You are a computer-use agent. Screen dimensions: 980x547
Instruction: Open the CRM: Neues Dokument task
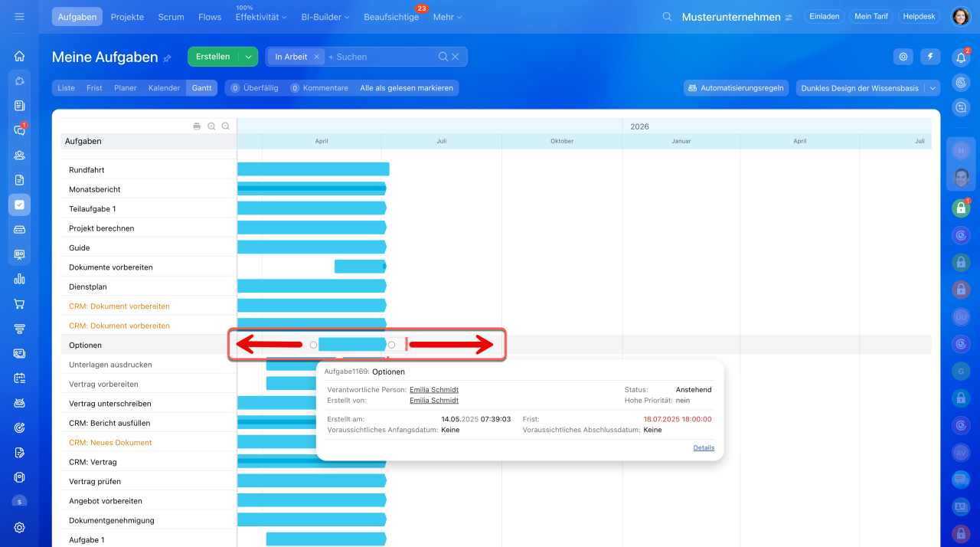pos(110,442)
